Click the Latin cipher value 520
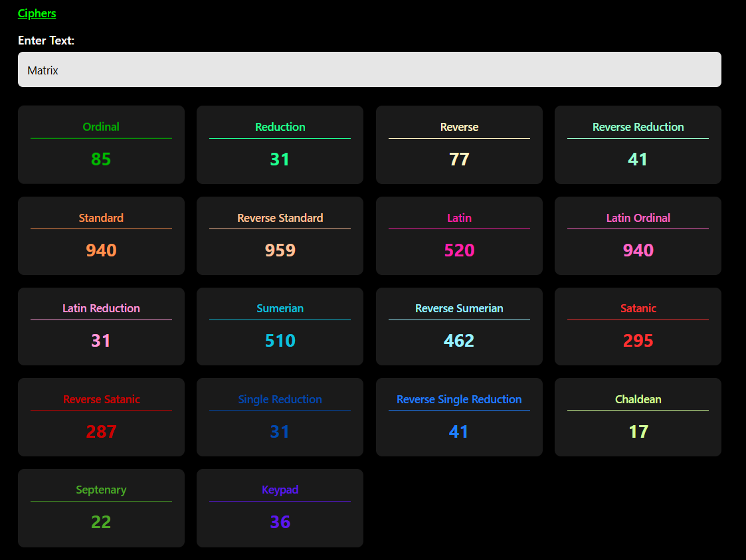The image size is (746, 560). (x=459, y=250)
